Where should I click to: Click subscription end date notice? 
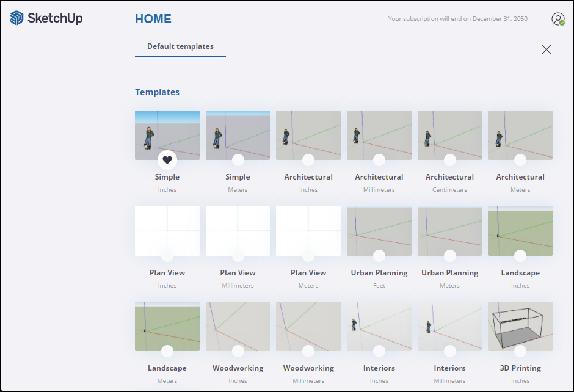pyautogui.click(x=457, y=19)
